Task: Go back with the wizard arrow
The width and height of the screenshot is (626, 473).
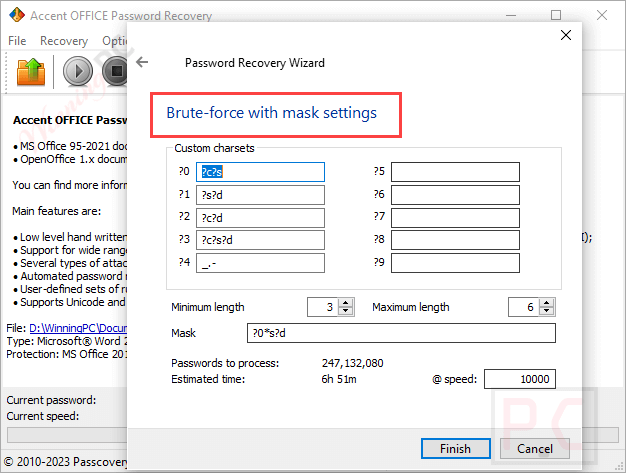Action: 142,62
